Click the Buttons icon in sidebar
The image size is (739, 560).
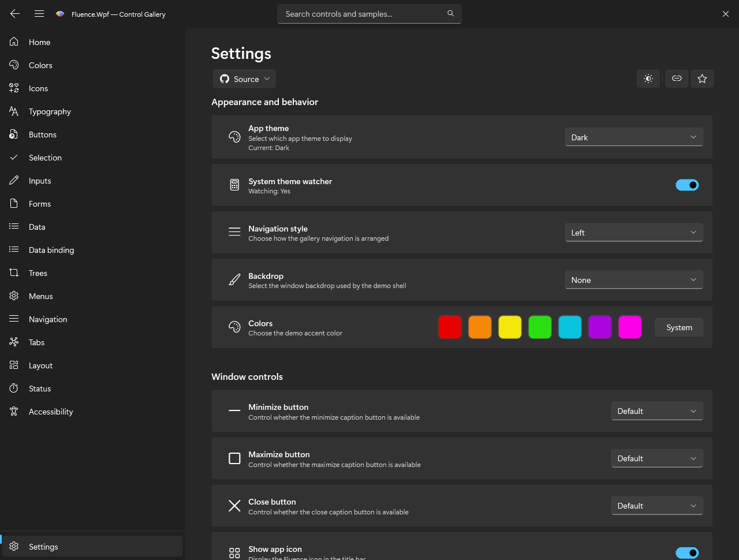[14, 135]
